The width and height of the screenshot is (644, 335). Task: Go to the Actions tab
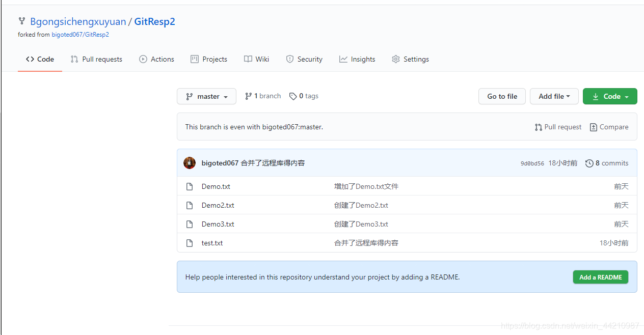coord(156,59)
